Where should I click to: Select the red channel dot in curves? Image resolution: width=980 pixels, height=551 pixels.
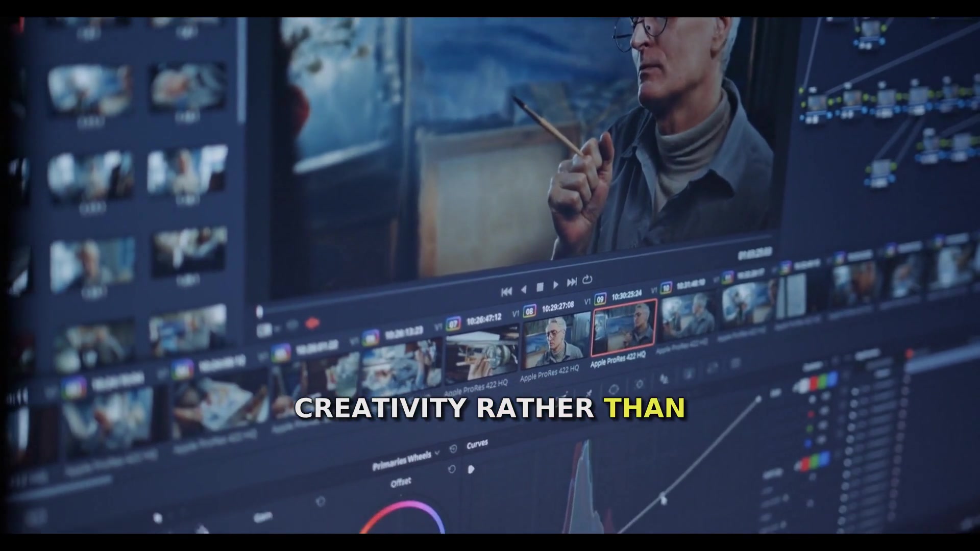pos(811,413)
